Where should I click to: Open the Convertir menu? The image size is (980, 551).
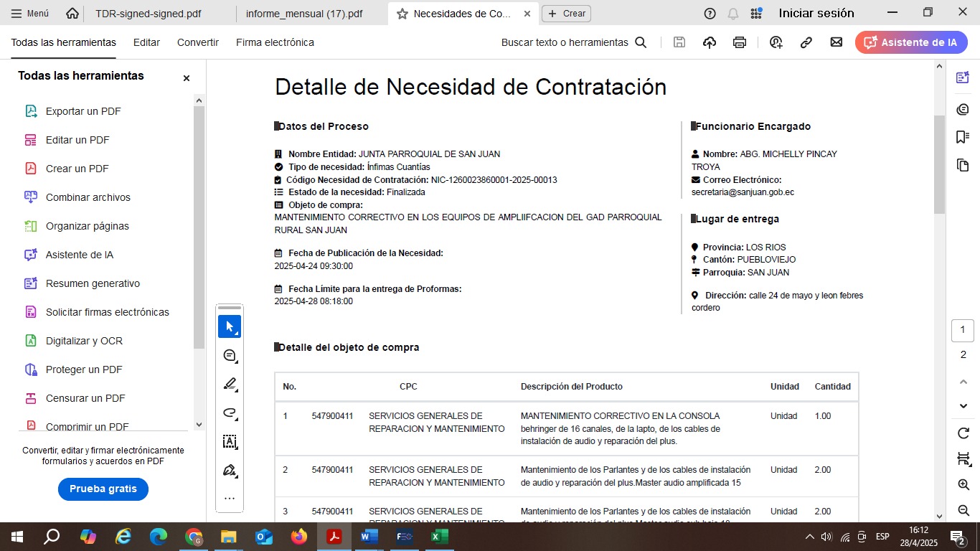pyautogui.click(x=198, y=42)
